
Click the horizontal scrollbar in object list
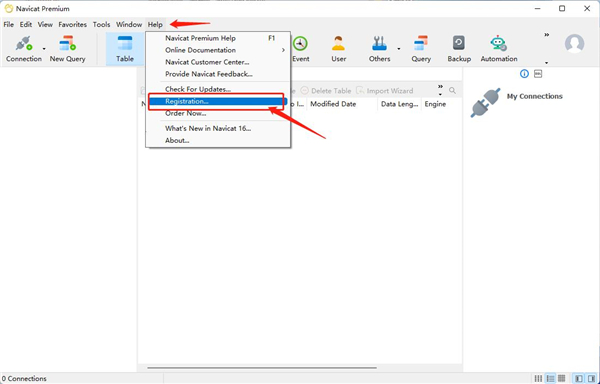pos(262,368)
